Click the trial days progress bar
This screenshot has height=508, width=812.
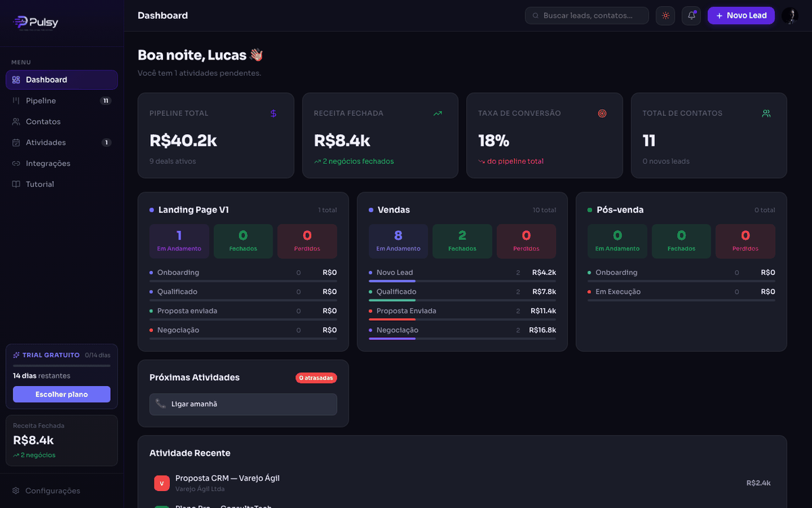coord(62,366)
